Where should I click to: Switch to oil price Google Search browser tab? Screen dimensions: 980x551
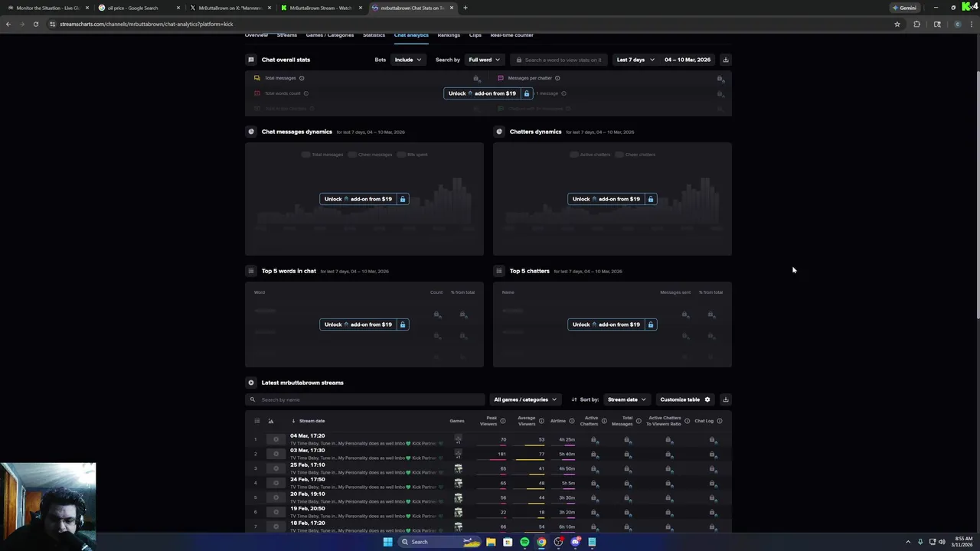[x=138, y=8]
